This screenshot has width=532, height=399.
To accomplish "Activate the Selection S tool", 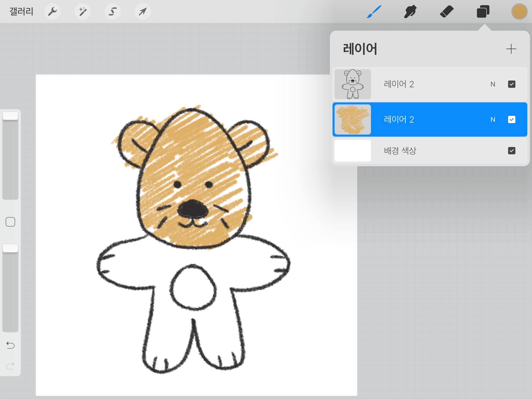I will (113, 11).
